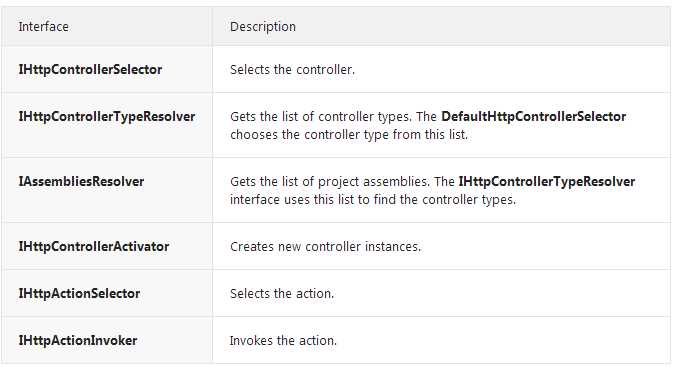The image size is (674, 367).
Task: Click bold DefaultHttpControllerSelector text in description
Action: click(x=533, y=116)
